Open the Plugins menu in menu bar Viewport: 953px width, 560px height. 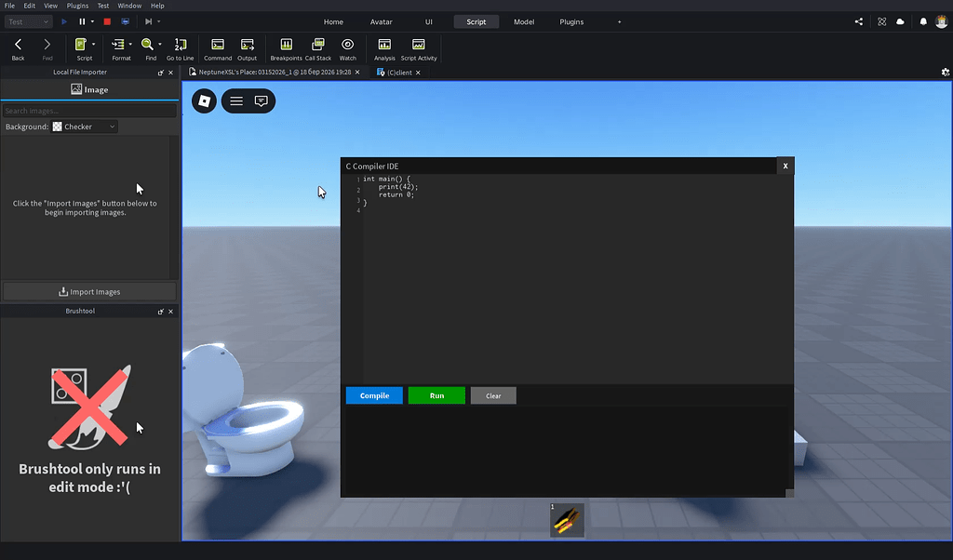coord(77,6)
